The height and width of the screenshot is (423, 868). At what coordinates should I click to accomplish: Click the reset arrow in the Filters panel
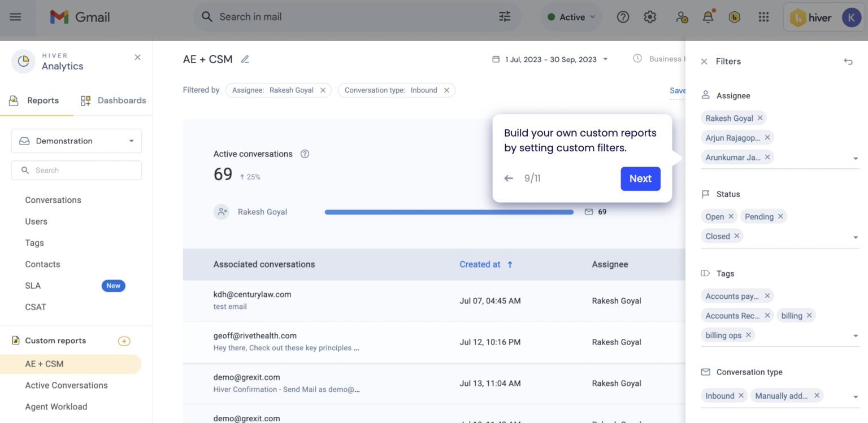point(848,61)
